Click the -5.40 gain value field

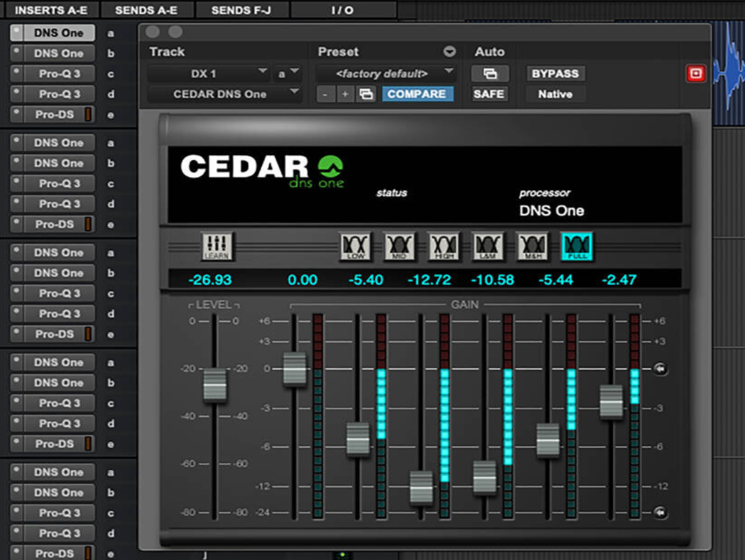tap(366, 279)
